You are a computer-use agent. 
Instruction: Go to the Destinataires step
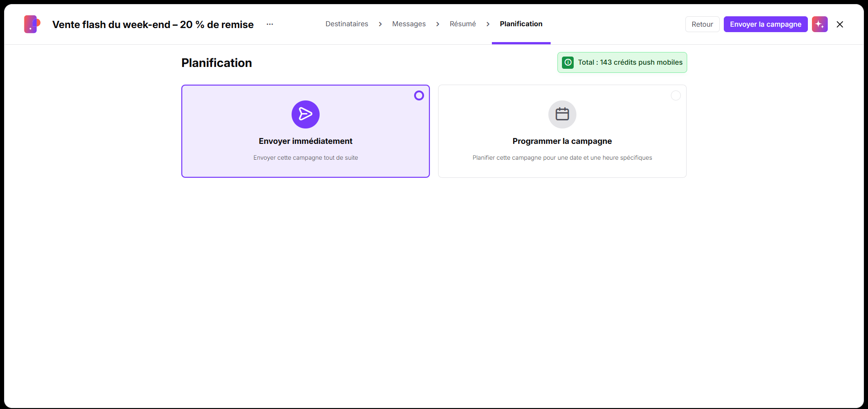point(347,24)
